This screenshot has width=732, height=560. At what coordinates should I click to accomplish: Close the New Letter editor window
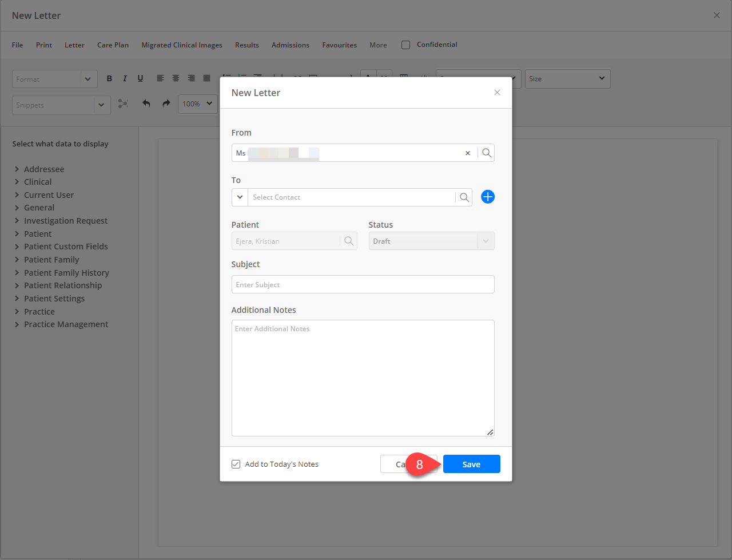717,15
